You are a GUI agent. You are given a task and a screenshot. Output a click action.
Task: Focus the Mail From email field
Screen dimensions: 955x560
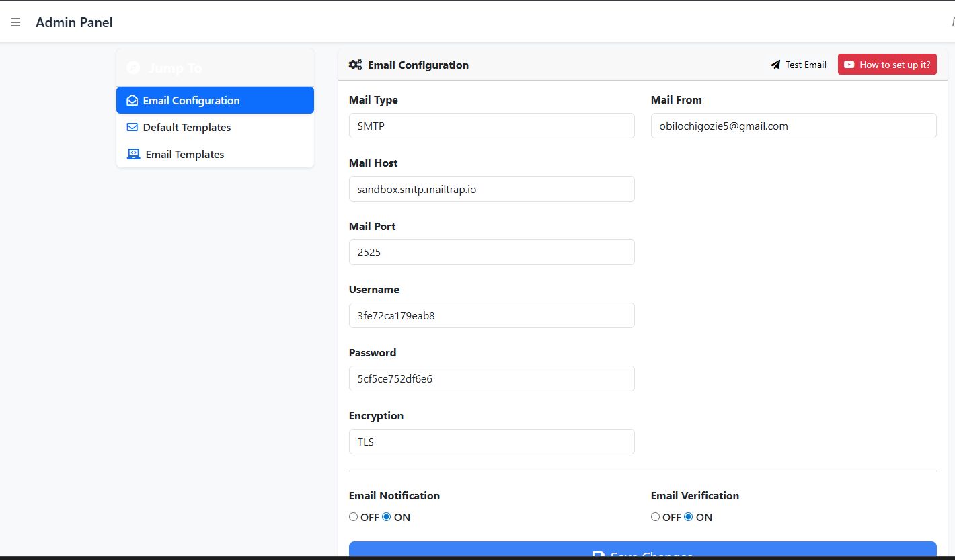click(794, 126)
